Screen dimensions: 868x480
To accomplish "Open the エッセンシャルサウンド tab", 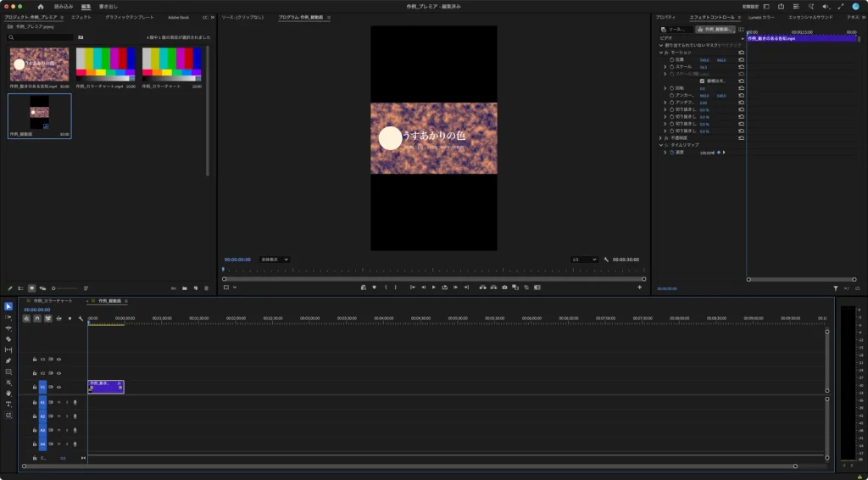I will [x=810, y=17].
